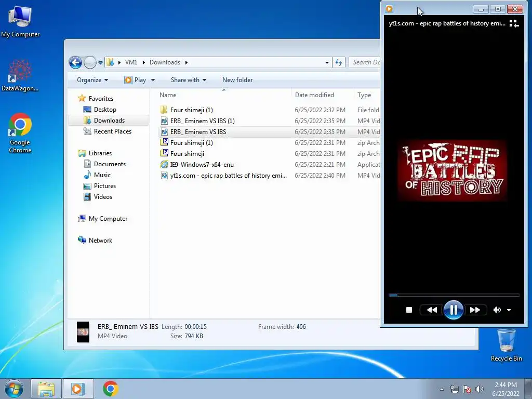Viewport: 532px width, 399px height.
Task: Click Downloads in the address path
Action: (165, 62)
